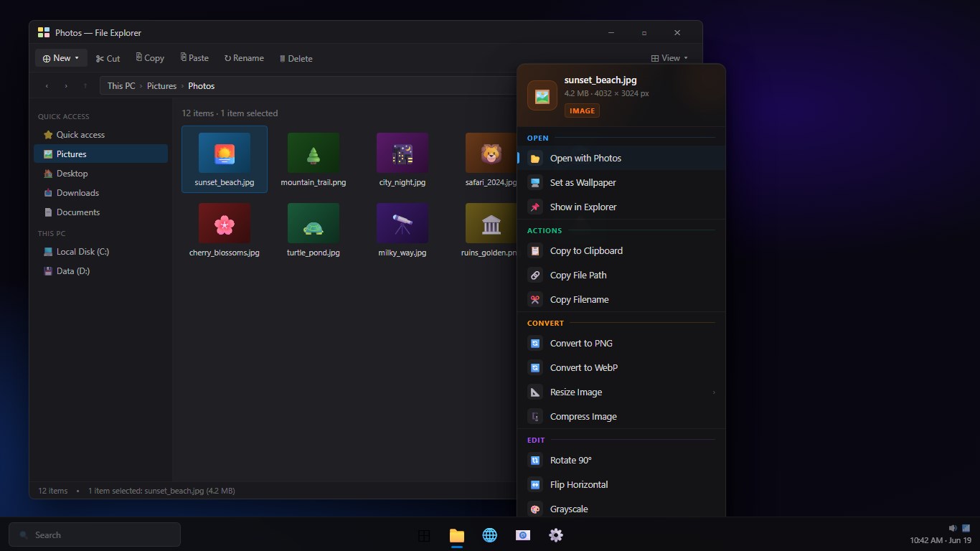Viewport: 980px width, 551px height.
Task: Open Downloads in the sidebar
Action: (100, 193)
